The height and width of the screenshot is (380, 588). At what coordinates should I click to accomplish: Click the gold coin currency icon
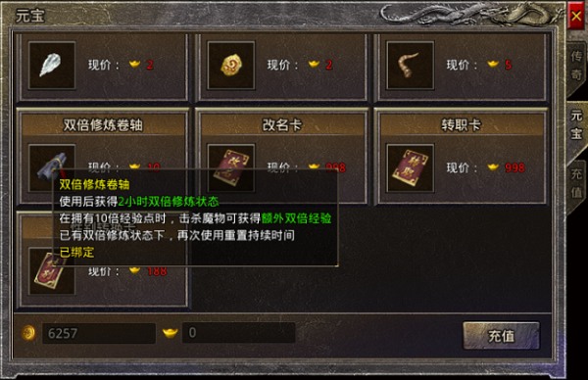tap(28, 333)
